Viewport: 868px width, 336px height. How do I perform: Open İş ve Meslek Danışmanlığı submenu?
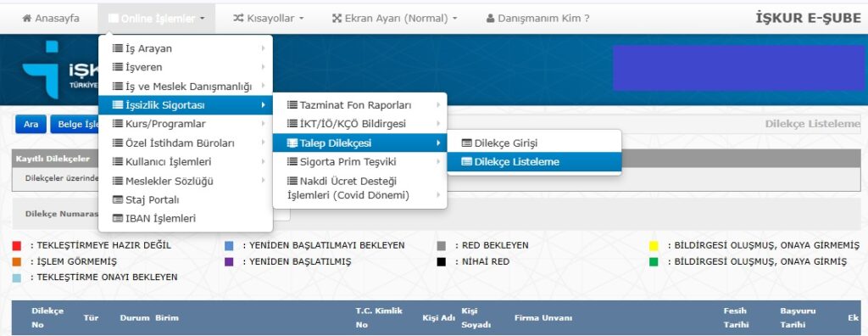point(186,87)
